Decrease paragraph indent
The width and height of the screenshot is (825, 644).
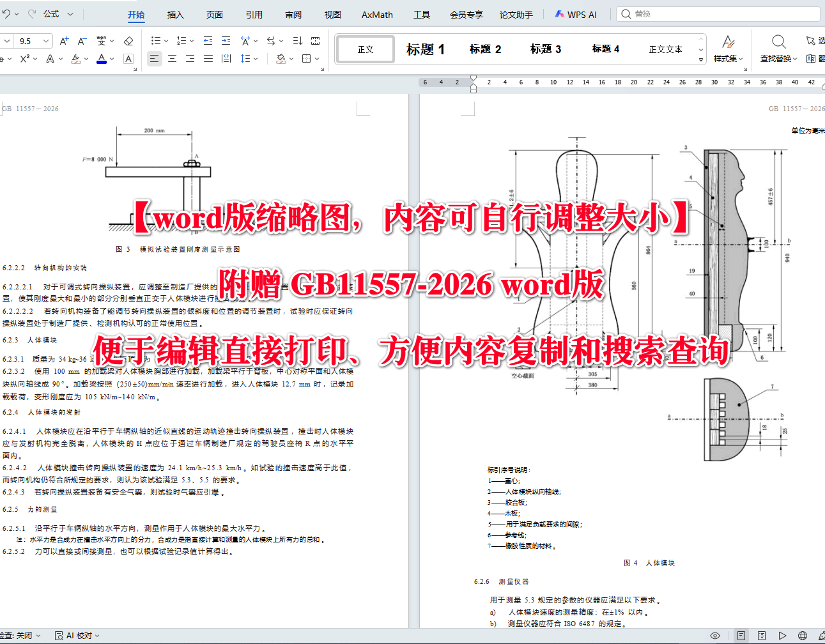click(208, 41)
